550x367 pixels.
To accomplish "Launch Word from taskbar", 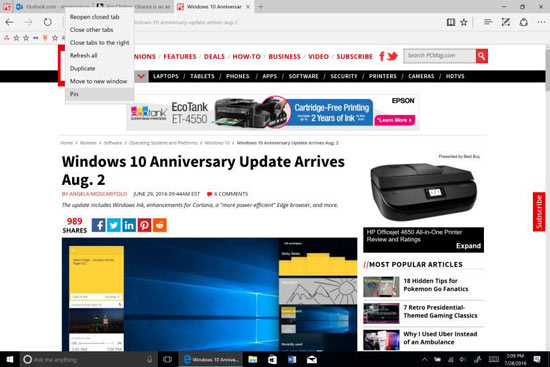I will pos(292,359).
